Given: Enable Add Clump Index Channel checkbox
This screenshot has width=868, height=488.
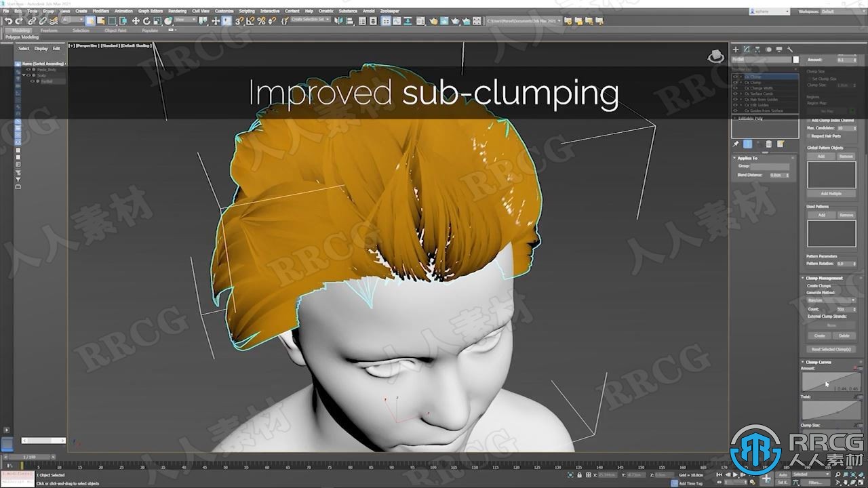Looking at the screenshot, I should [x=809, y=121].
